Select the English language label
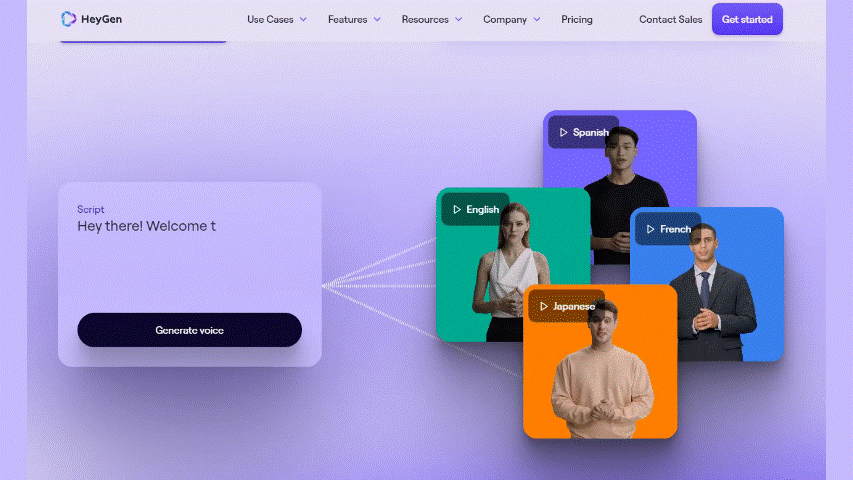This screenshot has width=853, height=480. [x=483, y=210]
